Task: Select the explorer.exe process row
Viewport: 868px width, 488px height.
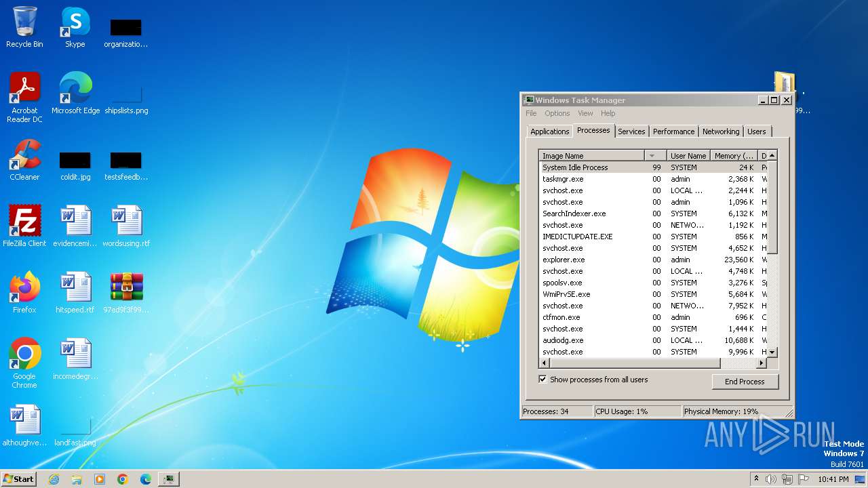Action: pyautogui.click(x=652, y=260)
